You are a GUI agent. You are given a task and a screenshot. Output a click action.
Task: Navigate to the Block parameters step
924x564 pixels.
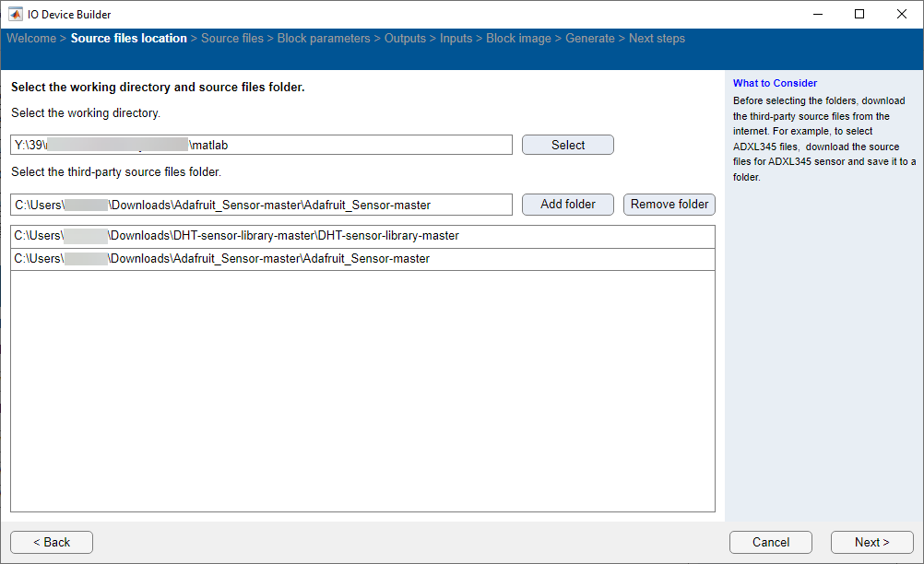[323, 38]
